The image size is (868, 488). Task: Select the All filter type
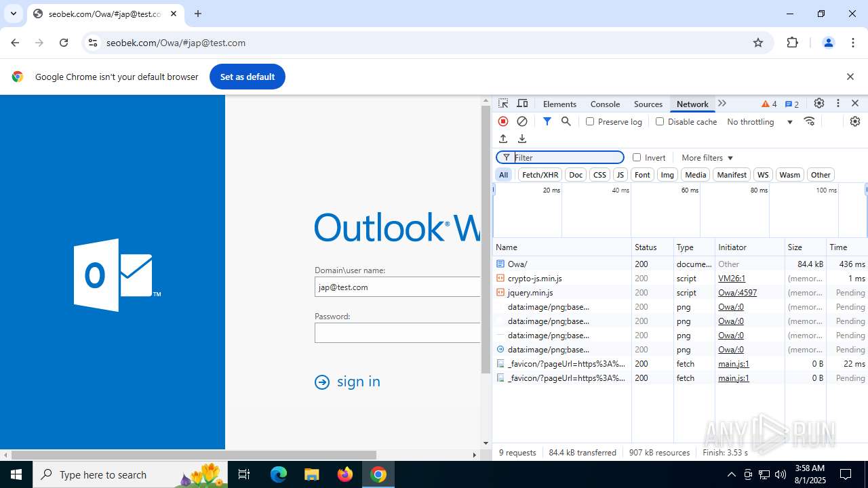pos(503,175)
